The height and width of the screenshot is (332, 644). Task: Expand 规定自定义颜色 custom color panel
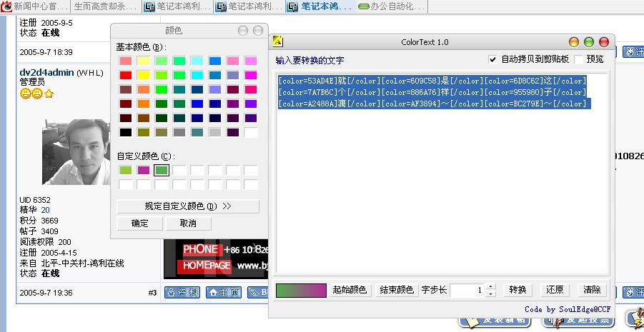188,206
